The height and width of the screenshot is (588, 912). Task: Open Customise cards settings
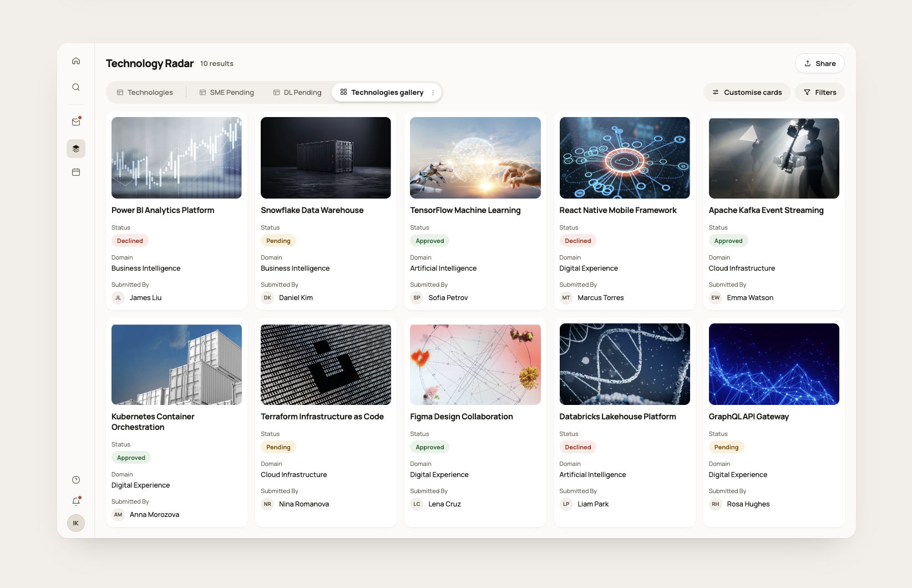[747, 93]
